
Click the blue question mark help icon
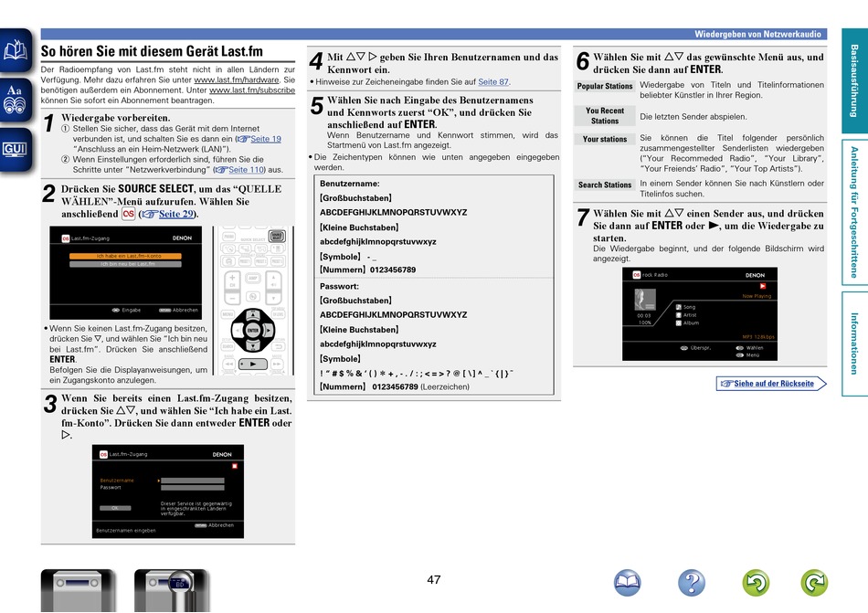[x=692, y=582]
